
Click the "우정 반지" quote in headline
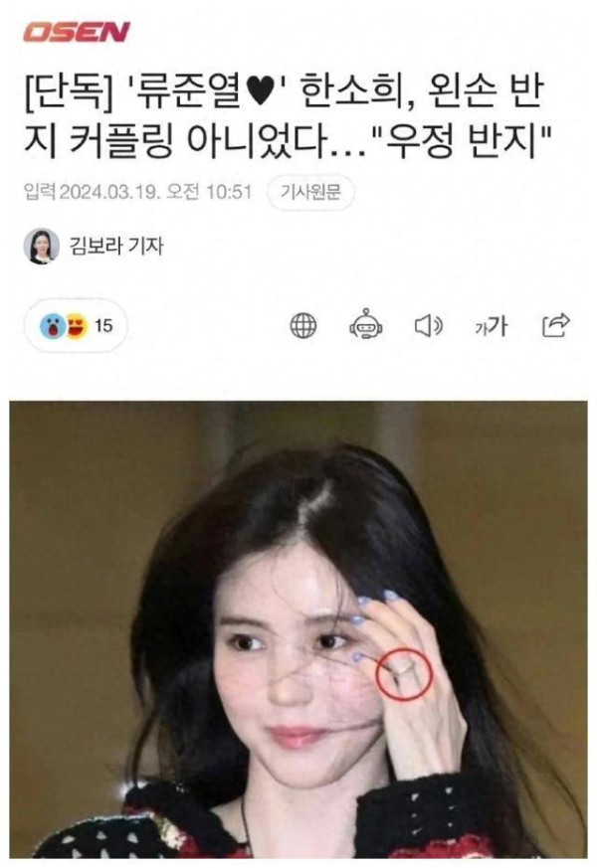click(x=462, y=142)
